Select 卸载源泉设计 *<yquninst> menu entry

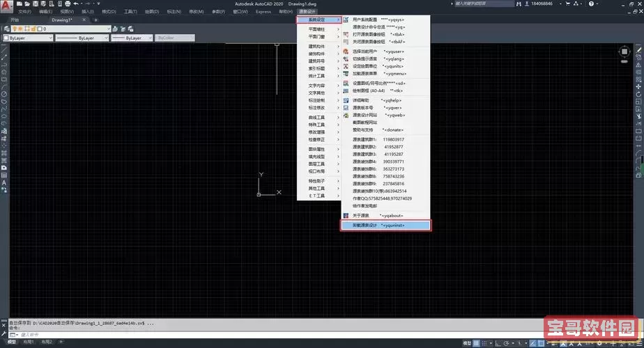tap(385, 226)
